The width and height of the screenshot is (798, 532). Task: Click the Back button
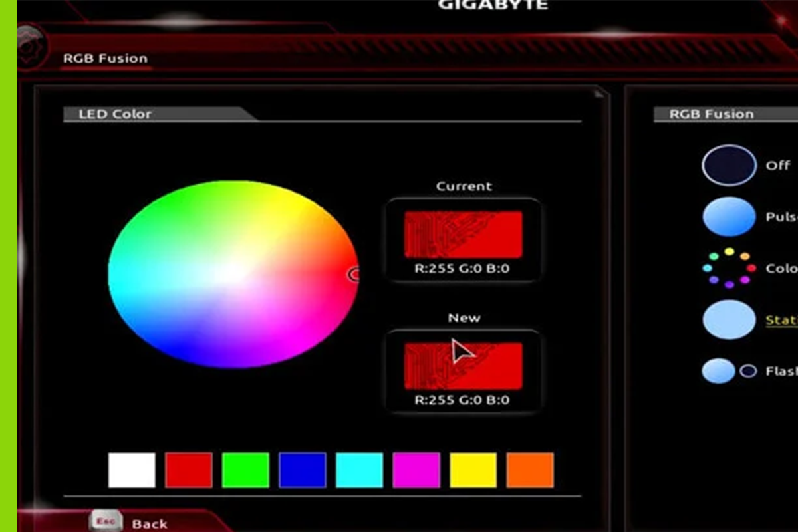pyautogui.click(x=149, y=524)
